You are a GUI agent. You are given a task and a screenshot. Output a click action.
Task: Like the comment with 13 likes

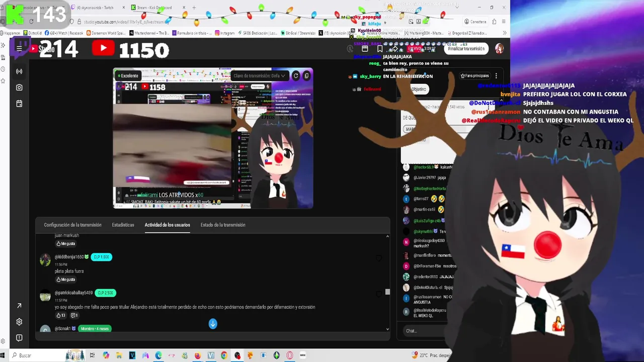(x=61, y=315)
